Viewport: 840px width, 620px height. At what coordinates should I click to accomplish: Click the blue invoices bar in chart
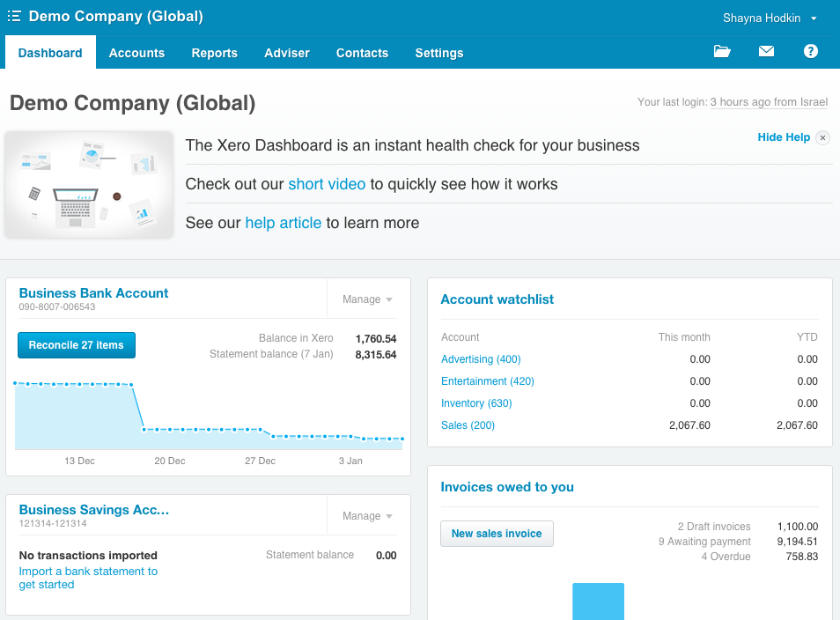(599, 602)
